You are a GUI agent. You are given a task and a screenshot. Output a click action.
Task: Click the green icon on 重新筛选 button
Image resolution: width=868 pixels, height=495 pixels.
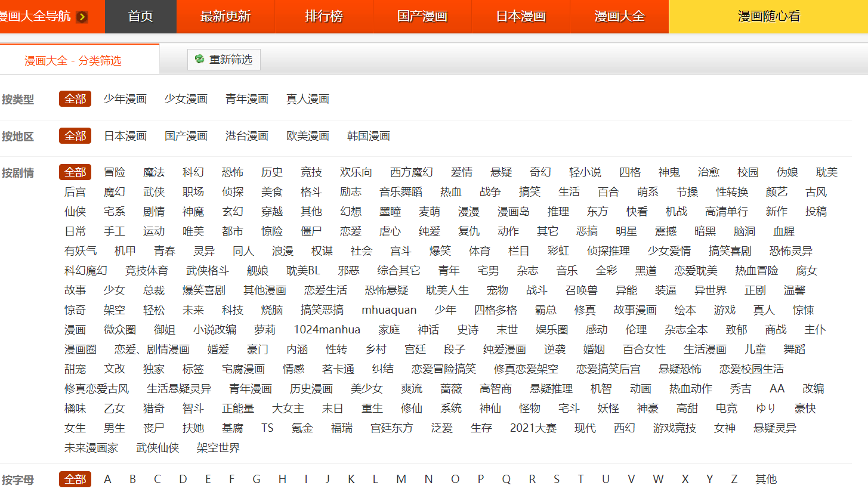[x=199, y=59]
